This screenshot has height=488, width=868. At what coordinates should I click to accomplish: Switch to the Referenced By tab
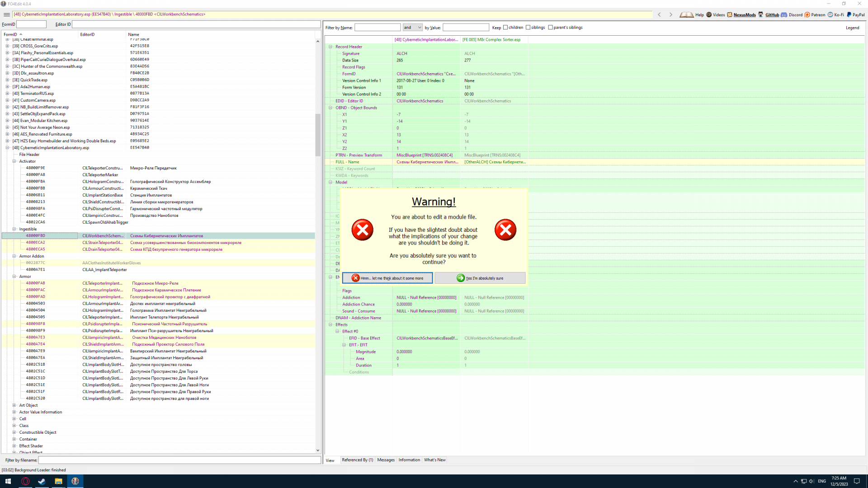pos(357,460)
